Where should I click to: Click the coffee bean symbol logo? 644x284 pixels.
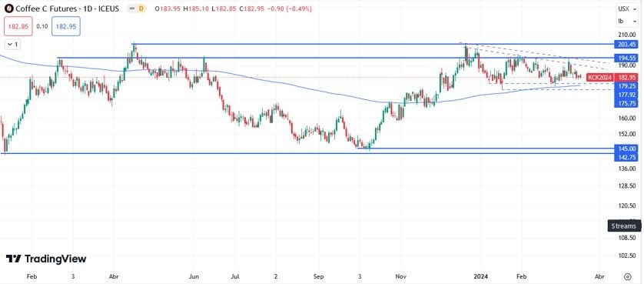tap(8, 8)
